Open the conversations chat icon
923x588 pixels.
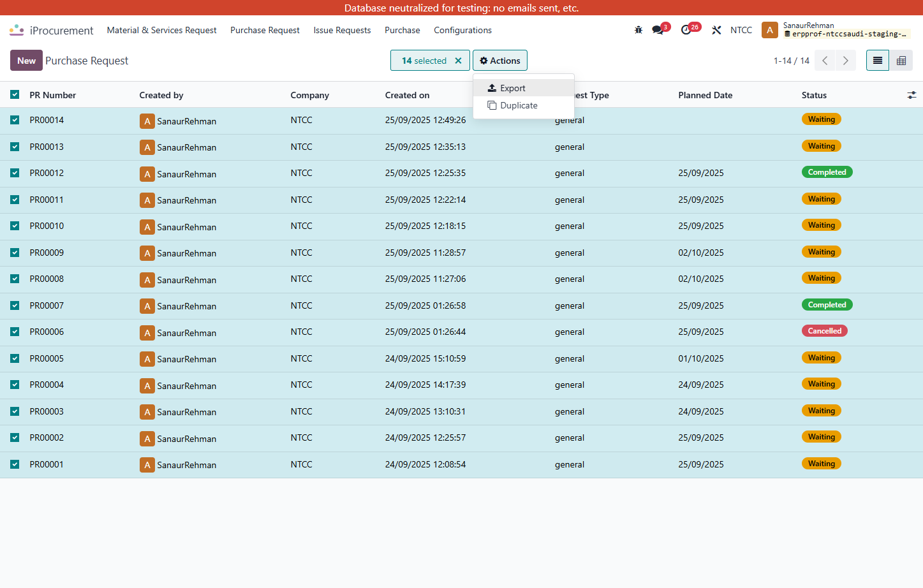[658, 30]
